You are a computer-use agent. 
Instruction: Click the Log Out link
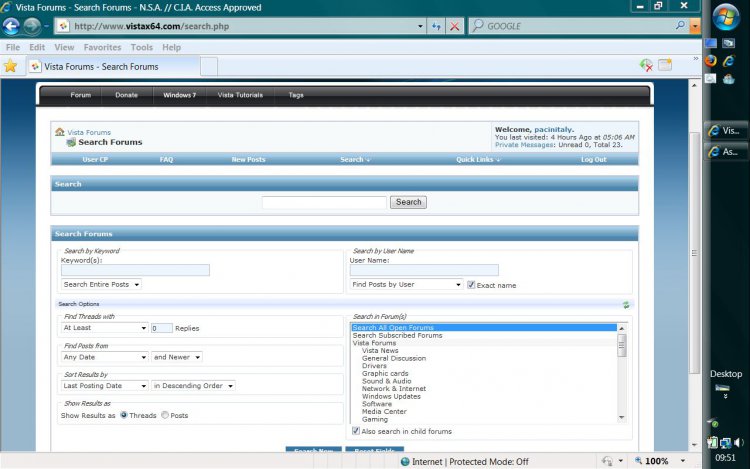594,160
